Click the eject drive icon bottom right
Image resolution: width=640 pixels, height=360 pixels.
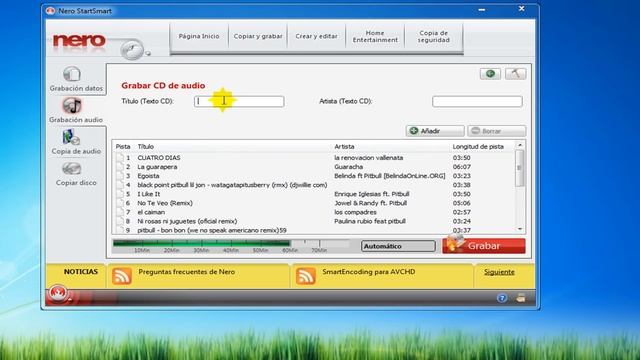(x=521, y=298)
